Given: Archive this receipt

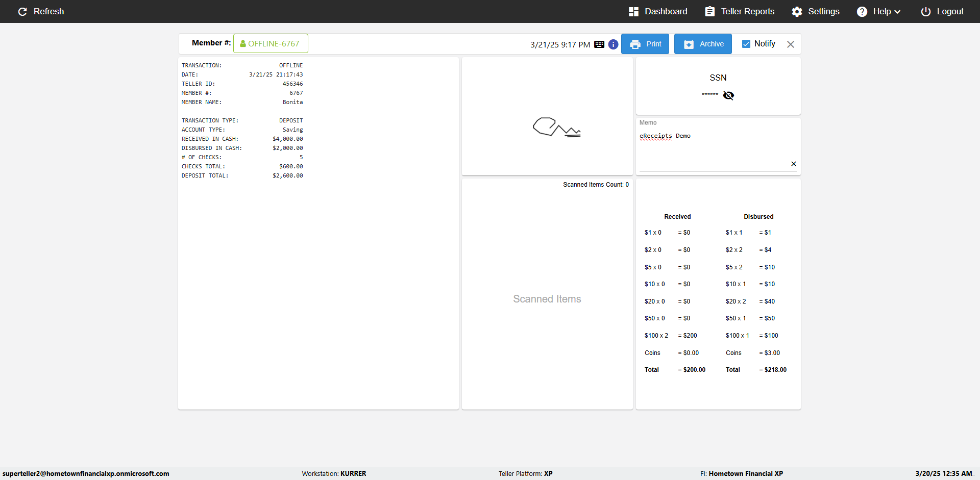Looking at the screenshot, I should click(703, 44).
